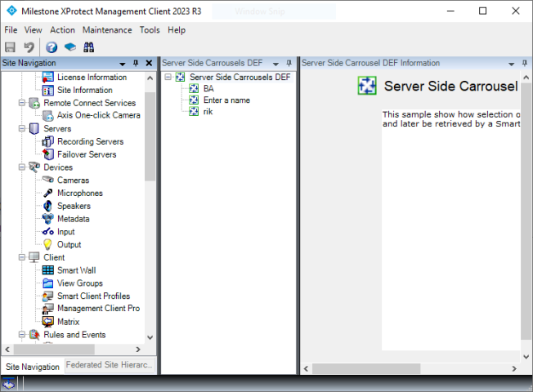Click the Undo toolbar icon
The image size is (533, 392).
[x=29, y=47]
